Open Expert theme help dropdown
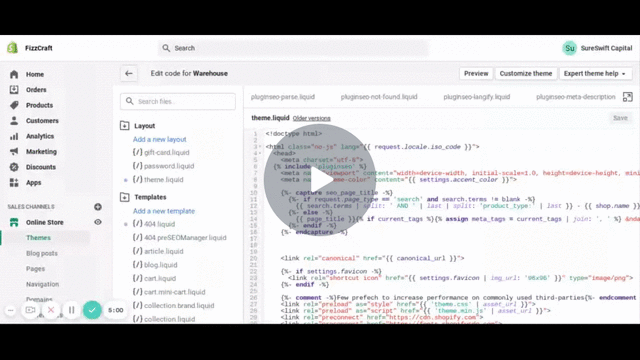This screenshot has height=360, width=640. point(595,73)
